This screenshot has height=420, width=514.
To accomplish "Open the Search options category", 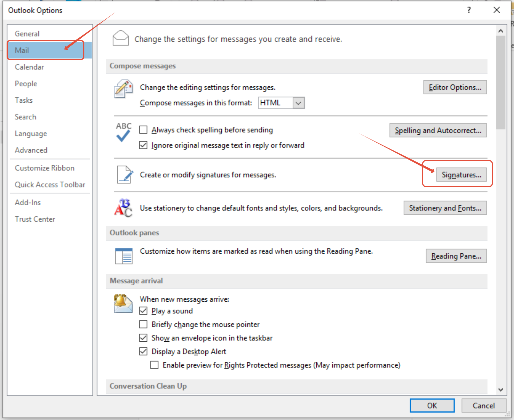I will (x=49, y=117).
